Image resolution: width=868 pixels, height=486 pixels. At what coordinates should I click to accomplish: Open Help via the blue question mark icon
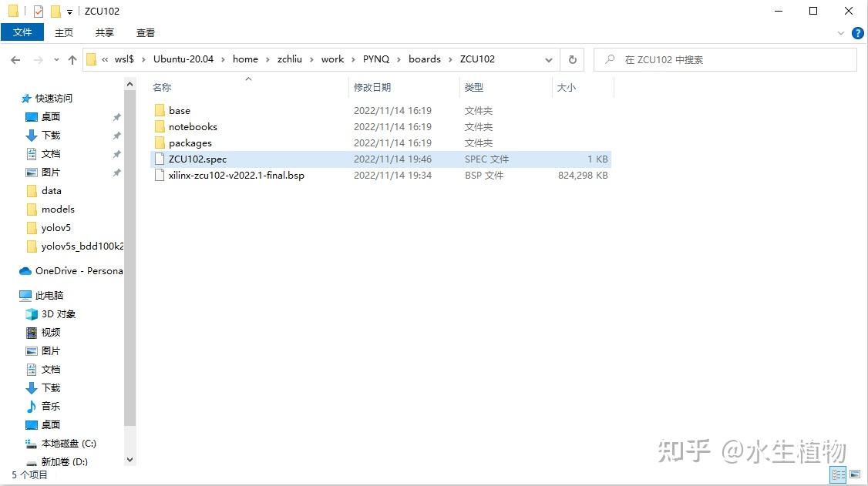[857, 32]
